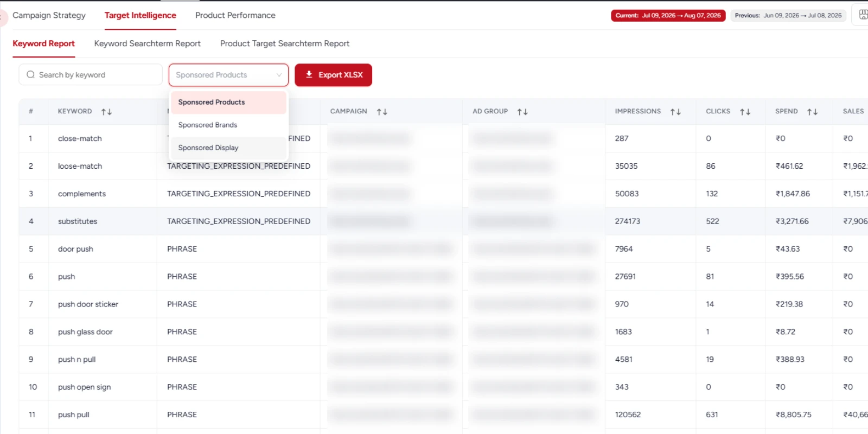Click TARGETING_EXPRESSION_PREDEFINED in substitutes row
Image resolution: width=868 pixels, height=434 pixels.
[x=239, y=221]
